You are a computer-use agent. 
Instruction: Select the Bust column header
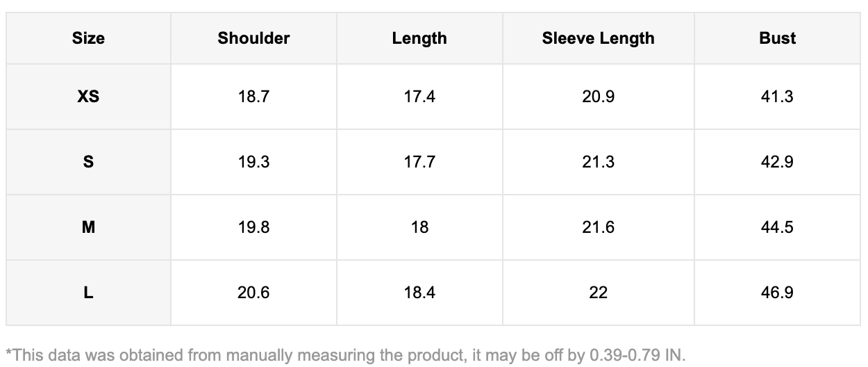point(777,38)
